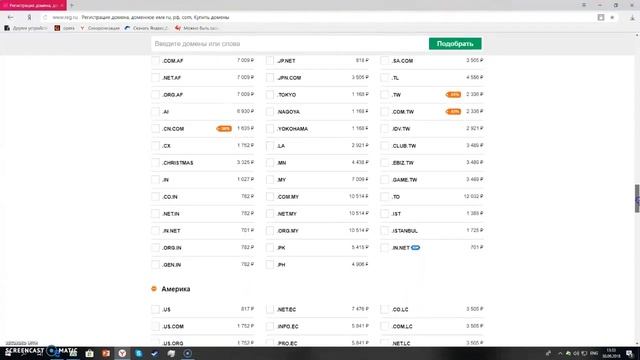This screenshot has width=640, height=360.
Task: Open the gray files app in taskbar
Action: (x=171, y=353)
